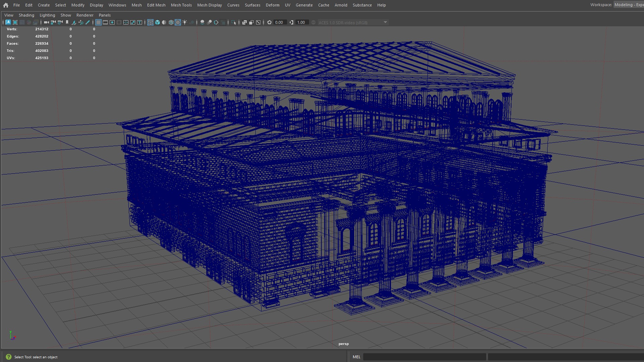The height and width of the screenshot is (362, 644).
Task: Click the select camera frame icon
Action: click(x=15, y=22)
